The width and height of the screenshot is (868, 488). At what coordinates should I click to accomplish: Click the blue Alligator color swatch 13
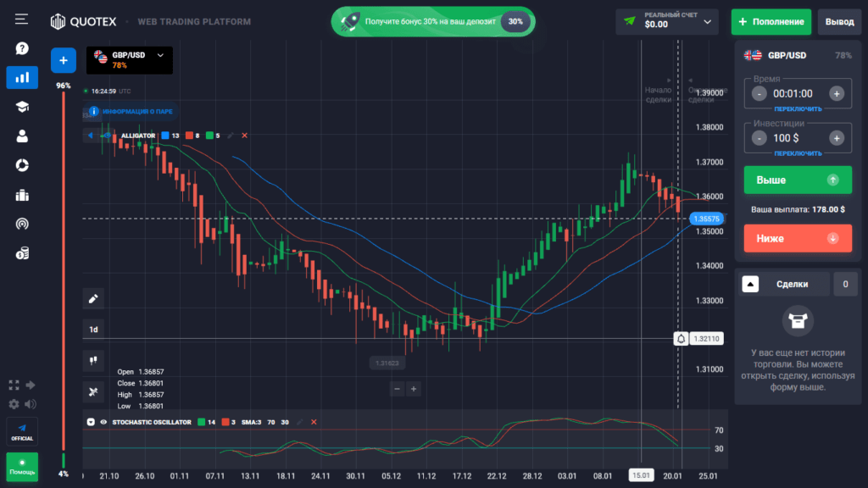coord(164,136)
